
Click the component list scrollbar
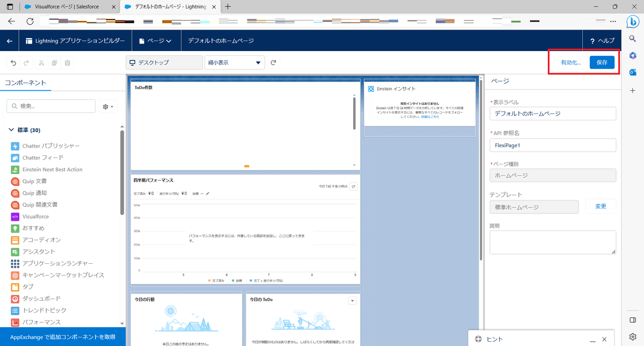[x=122, y=172]
